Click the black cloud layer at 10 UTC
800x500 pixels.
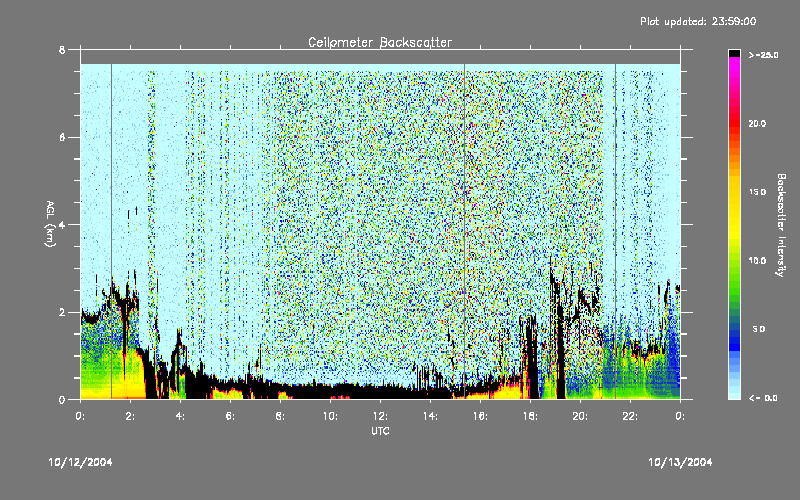point(330,391)
